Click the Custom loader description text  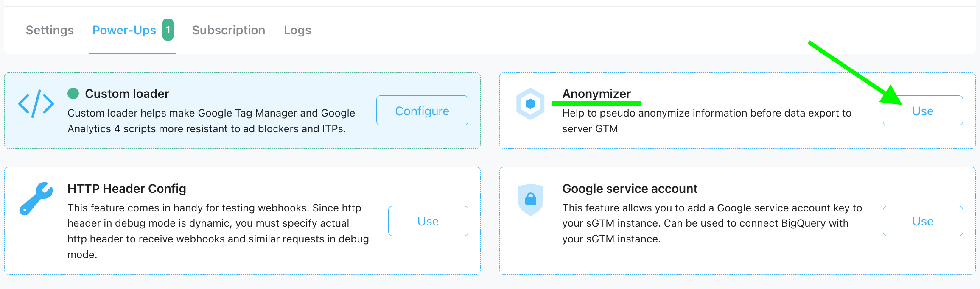click(211, 121)
